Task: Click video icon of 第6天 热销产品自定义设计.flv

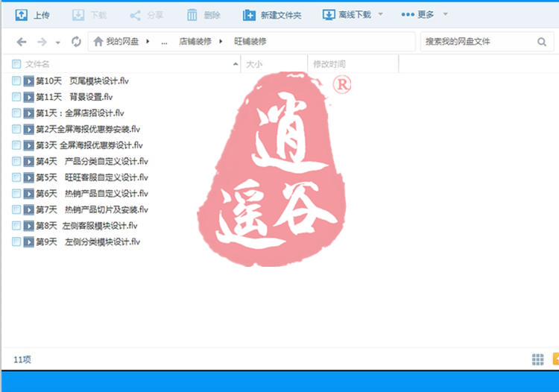Action: click(x=28, y=194)
